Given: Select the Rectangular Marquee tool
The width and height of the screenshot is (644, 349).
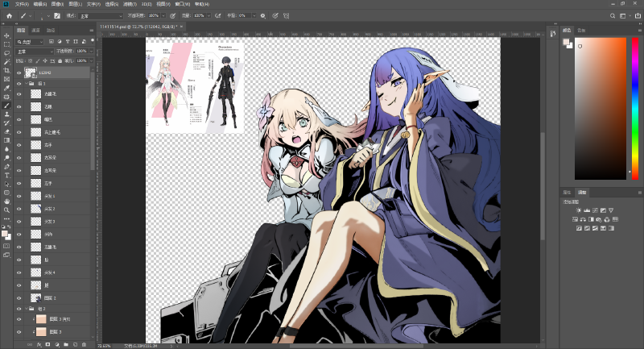Looking at the screenshot, I should [x=6, y=44].
